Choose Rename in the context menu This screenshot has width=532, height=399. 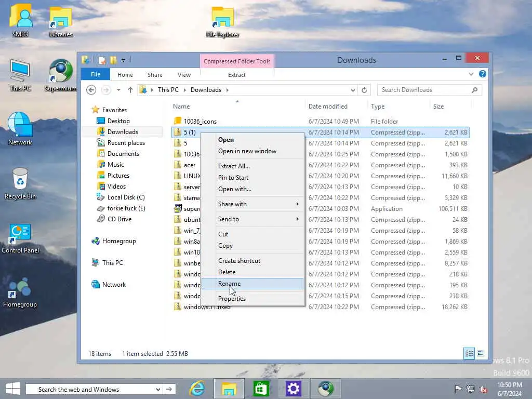coord(253,284)
